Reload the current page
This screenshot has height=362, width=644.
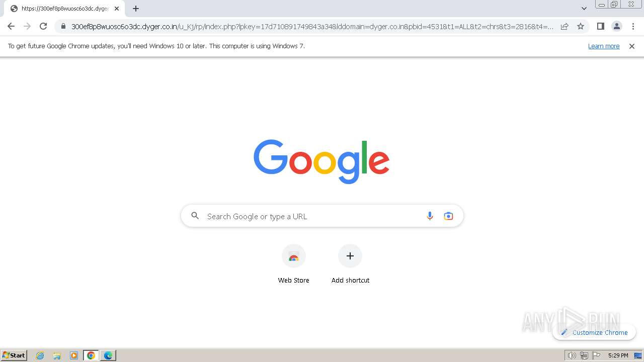coord(43,26)
